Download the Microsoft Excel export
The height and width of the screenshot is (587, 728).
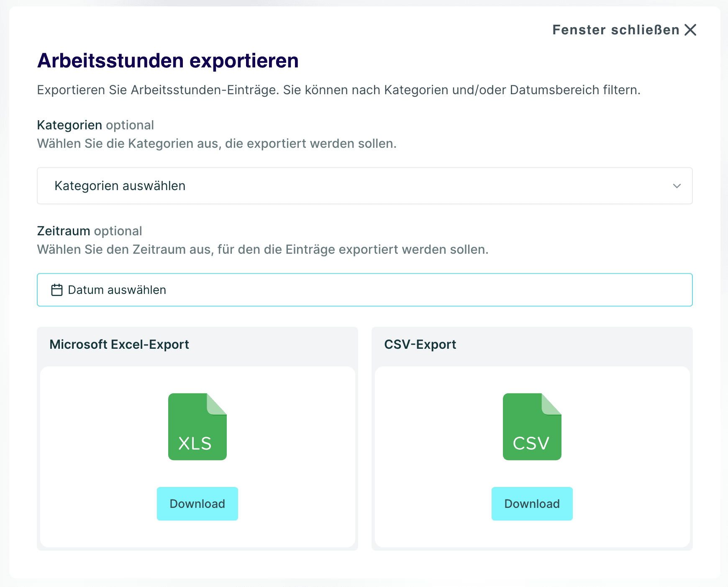[x=197, y=504]
